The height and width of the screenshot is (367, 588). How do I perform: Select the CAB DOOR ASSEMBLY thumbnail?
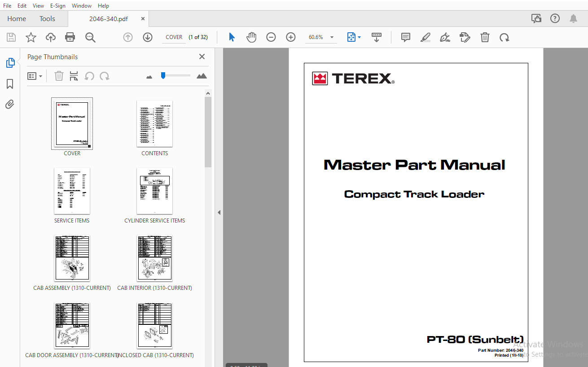click(x=72, y=326)
